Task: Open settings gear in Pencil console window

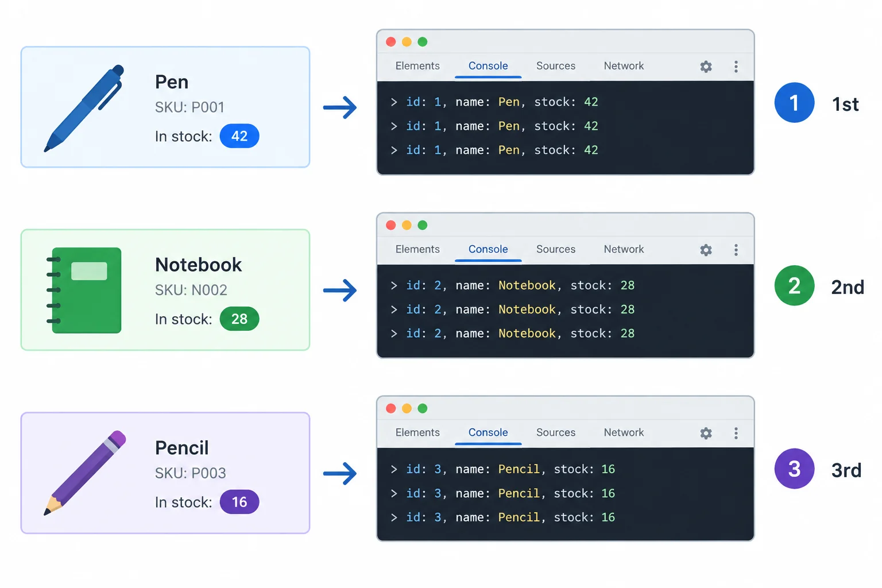Action: [x=706, y=433]
